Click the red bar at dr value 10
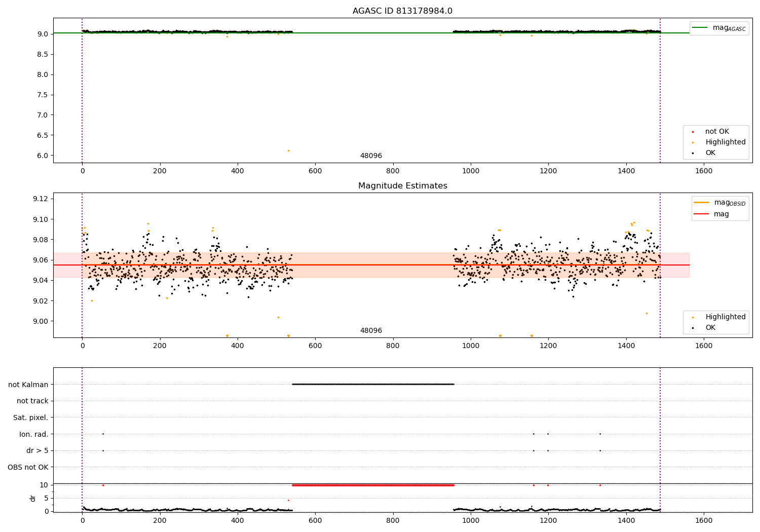This screenshot has height=532, width=760. 373,485
